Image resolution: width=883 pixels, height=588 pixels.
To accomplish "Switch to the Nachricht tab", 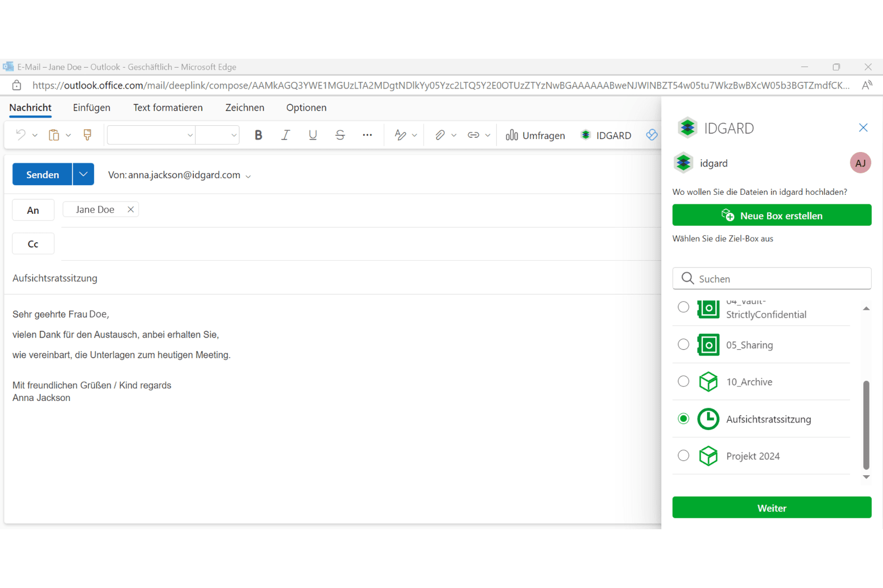I will 30,108.
